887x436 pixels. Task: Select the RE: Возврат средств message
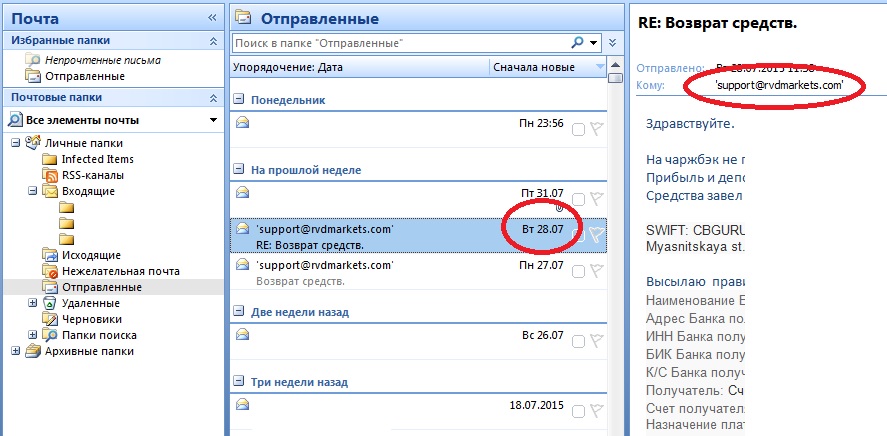click(x=419, y=235)
